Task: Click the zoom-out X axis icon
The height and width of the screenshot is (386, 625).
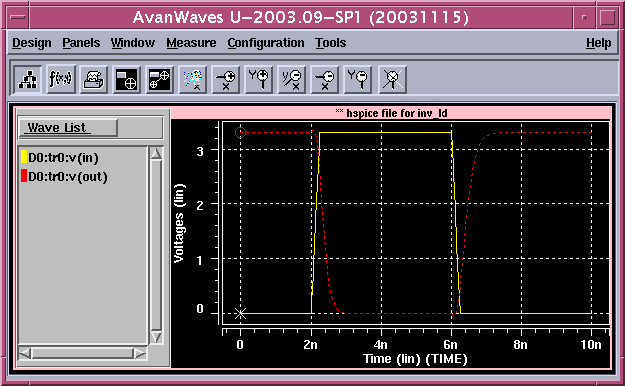Action: pos(325,79)
